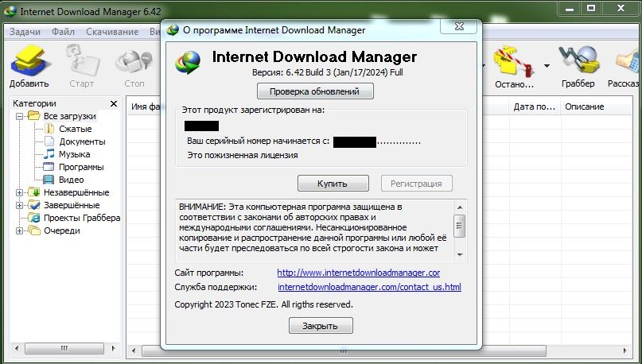Click the Имя фа... column header
This screenshot has height=364, width=642.
pyautogui.click(x=146, y=106)
